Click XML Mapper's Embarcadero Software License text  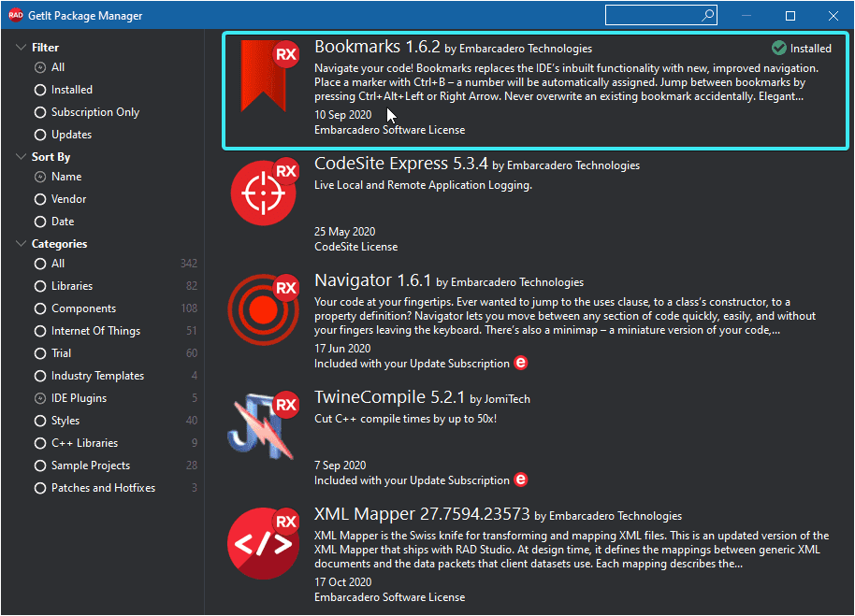[390, 597]
